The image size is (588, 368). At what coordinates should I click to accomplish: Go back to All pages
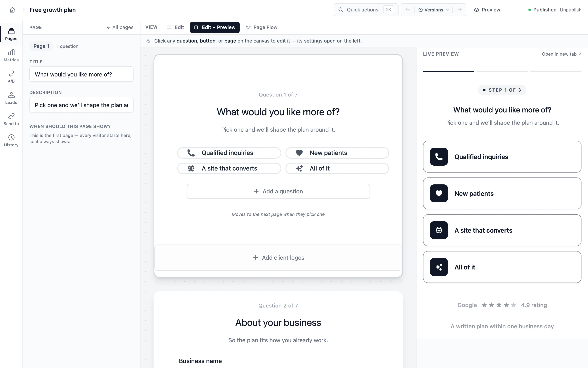[x=120, y=27]
